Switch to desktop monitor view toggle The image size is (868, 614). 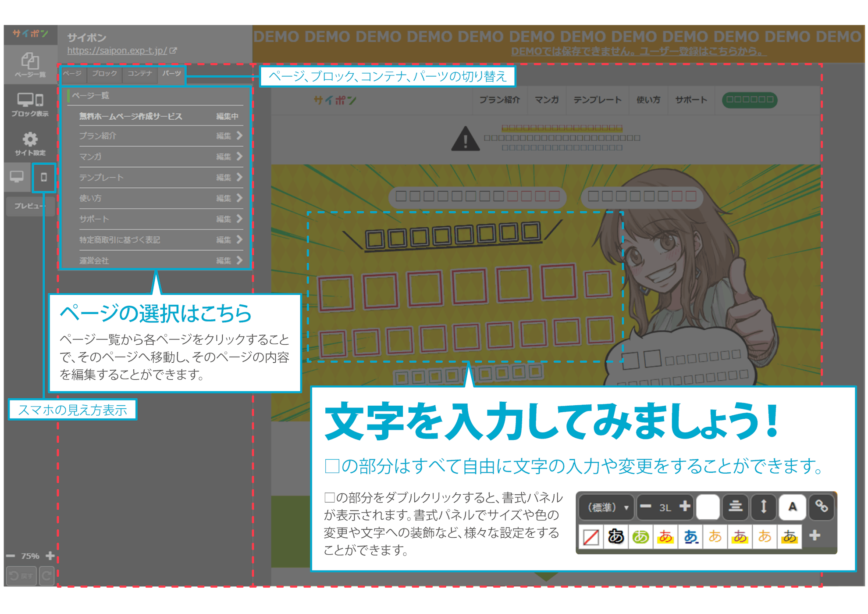click(x=17, y=177)
